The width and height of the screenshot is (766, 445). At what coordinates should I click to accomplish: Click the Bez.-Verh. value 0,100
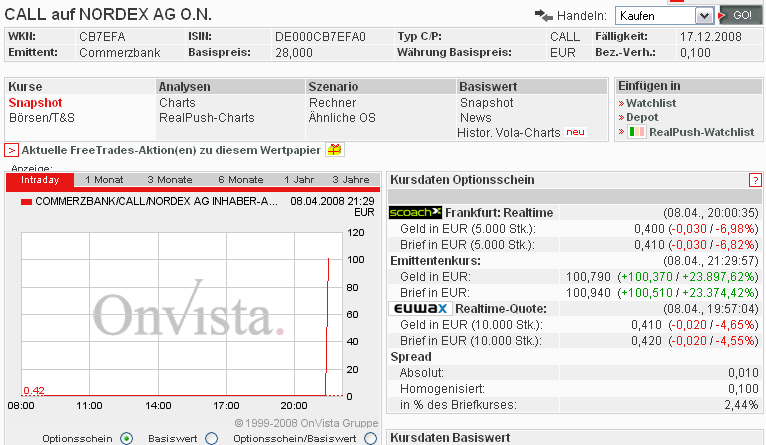click(x=695, y=53)
